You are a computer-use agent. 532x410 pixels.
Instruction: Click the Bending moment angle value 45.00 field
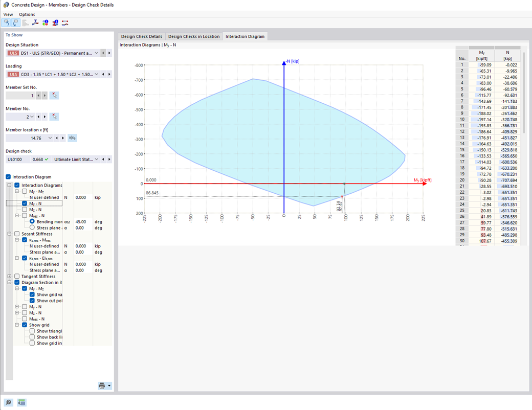tap(81, 221)
